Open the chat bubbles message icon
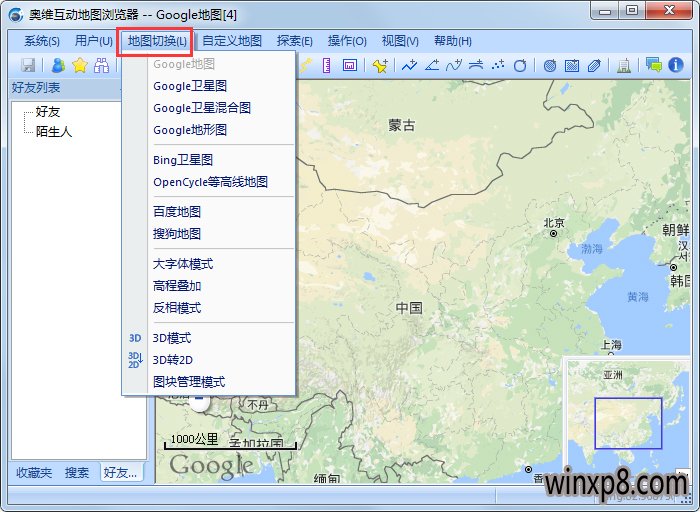 [654, 65]
